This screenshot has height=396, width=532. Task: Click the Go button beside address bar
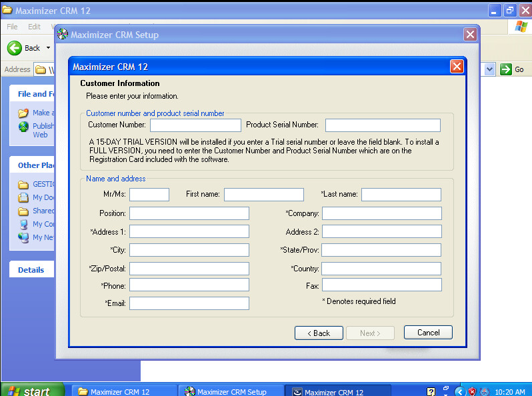point(512,69)
